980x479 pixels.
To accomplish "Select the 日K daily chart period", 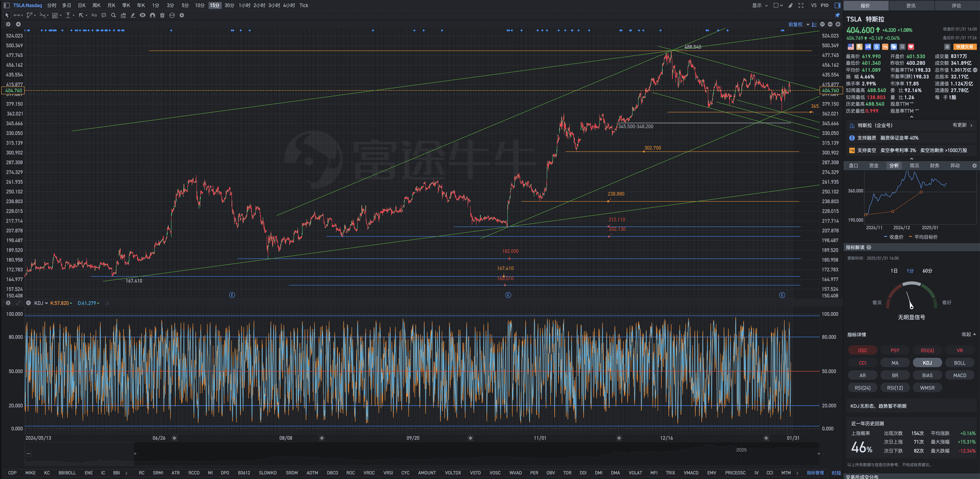I will pyautogui.click(x=82, y=5).
